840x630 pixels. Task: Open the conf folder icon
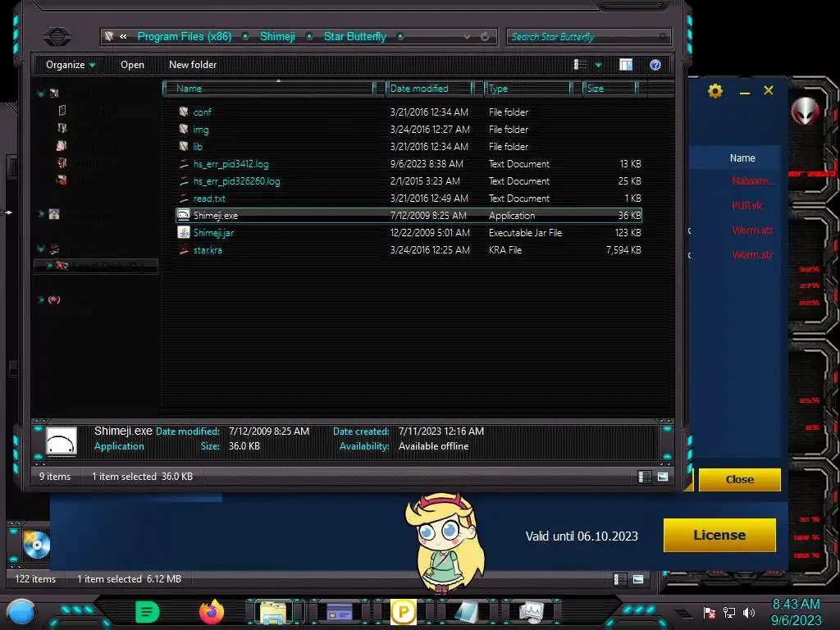[184, 112]
